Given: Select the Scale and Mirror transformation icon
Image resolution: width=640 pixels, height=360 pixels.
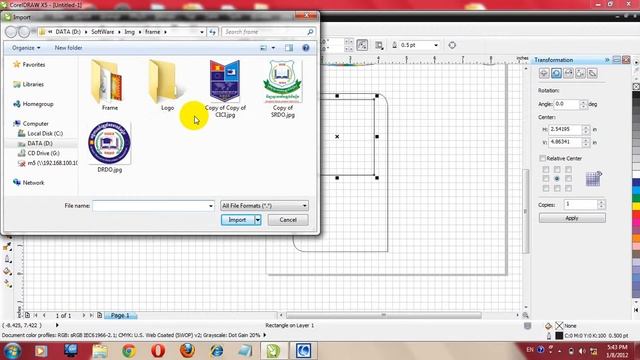Looking at the screenshot, I should click(568, 73).
